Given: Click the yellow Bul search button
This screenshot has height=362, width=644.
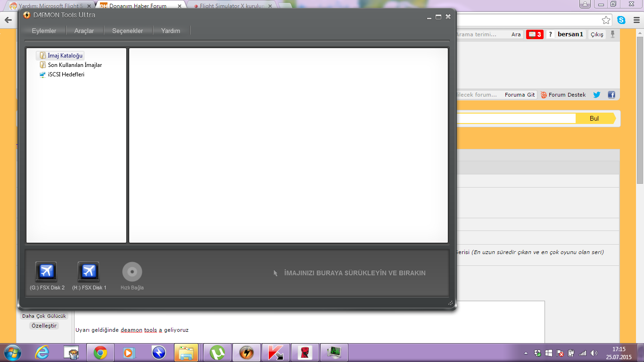Looking at the screenshot, I should (595, 118).
